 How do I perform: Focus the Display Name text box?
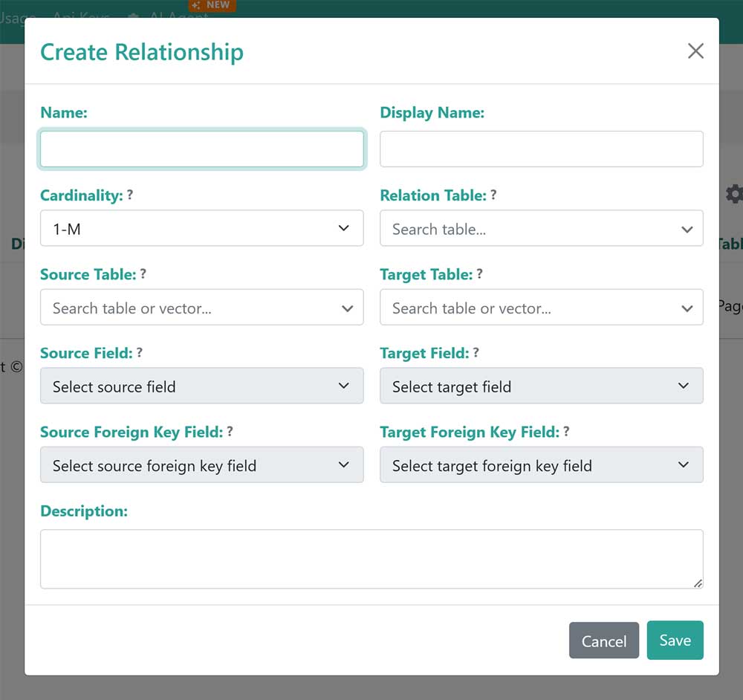541,149
